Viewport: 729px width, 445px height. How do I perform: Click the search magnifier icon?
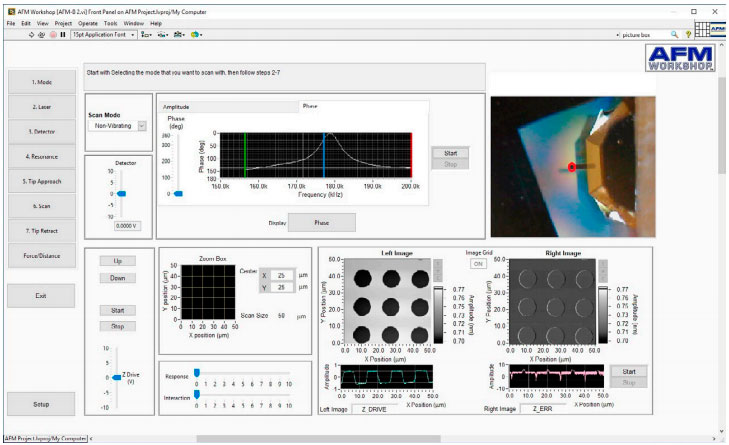(675, 34)
